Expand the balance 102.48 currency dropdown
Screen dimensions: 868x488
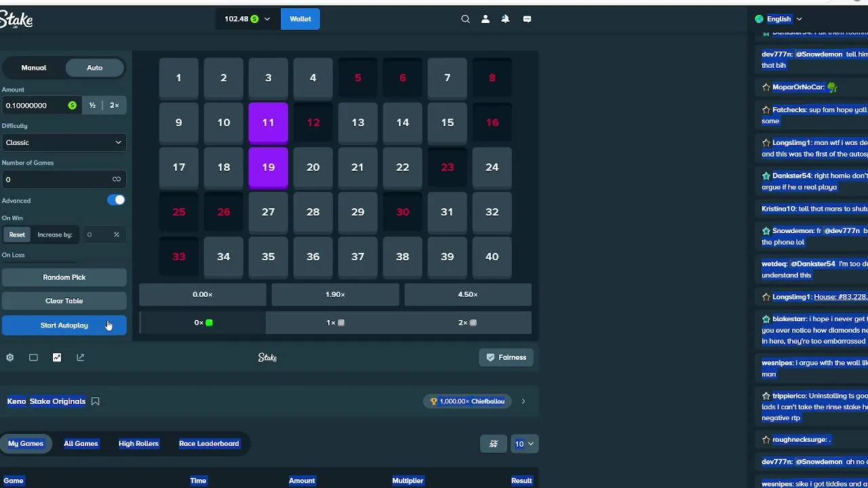click(247, 19)
